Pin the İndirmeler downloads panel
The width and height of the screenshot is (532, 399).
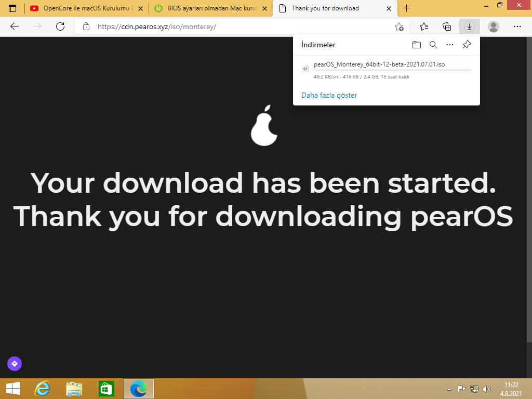pos(467,45)
